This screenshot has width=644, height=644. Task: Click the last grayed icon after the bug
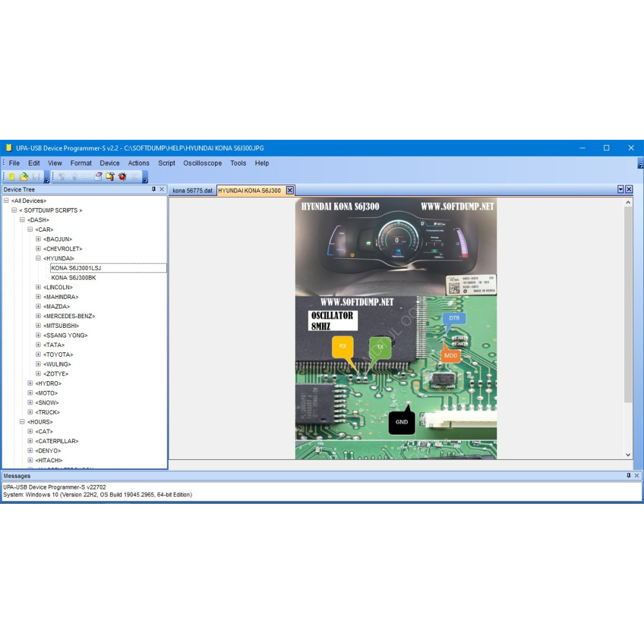point(135,176)
